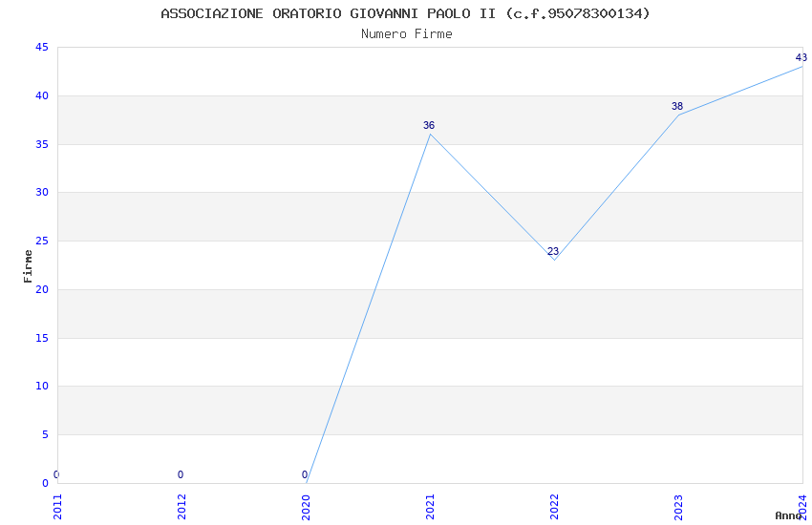
Task: Click the y-axis value 40
Action: tap(42, 95)
